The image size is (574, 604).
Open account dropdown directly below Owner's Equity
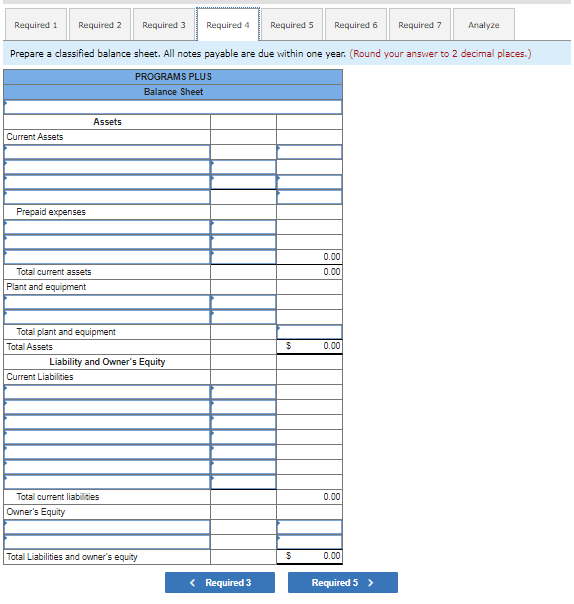107,527
